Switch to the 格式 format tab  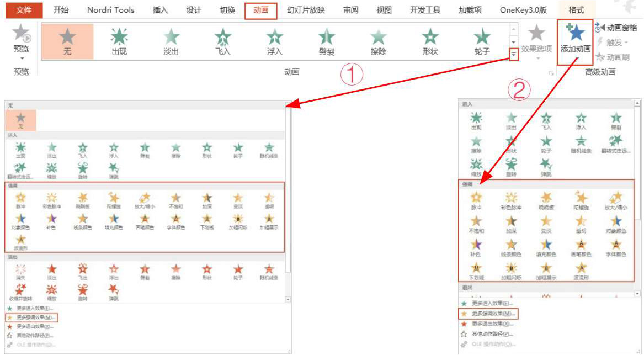pyautogui.click(x=576, y=10)
